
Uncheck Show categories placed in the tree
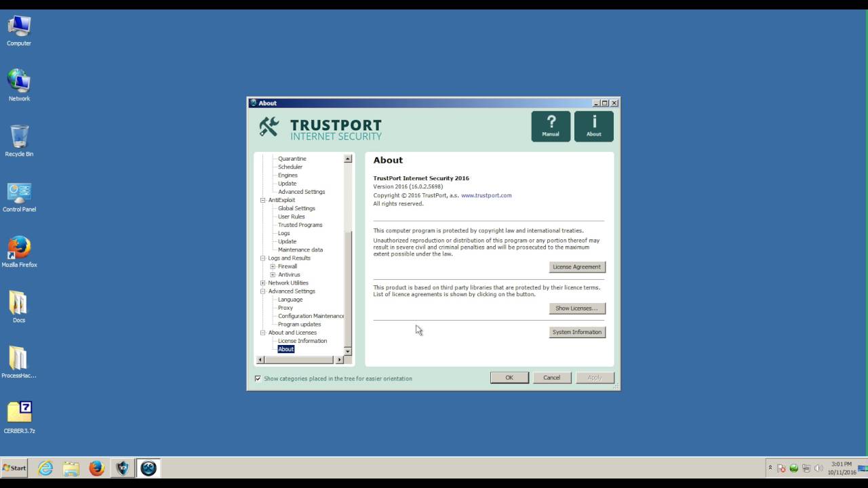(258, 378)
